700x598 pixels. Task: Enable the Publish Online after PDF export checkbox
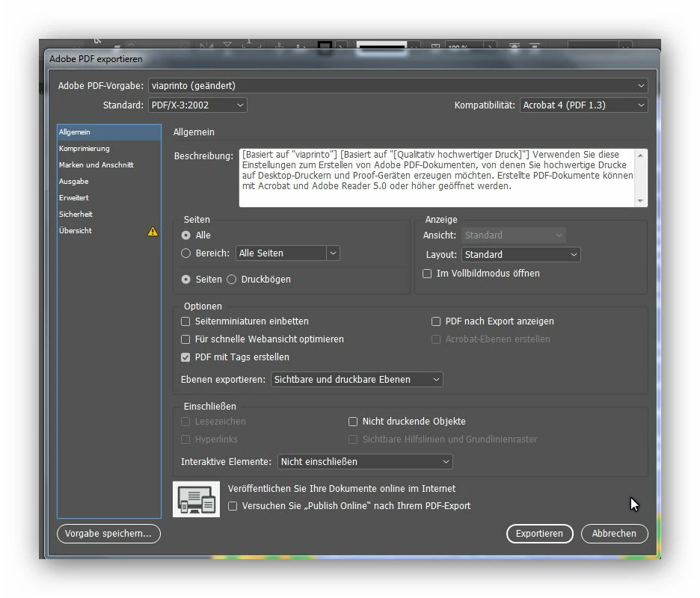tap(233, 506)
